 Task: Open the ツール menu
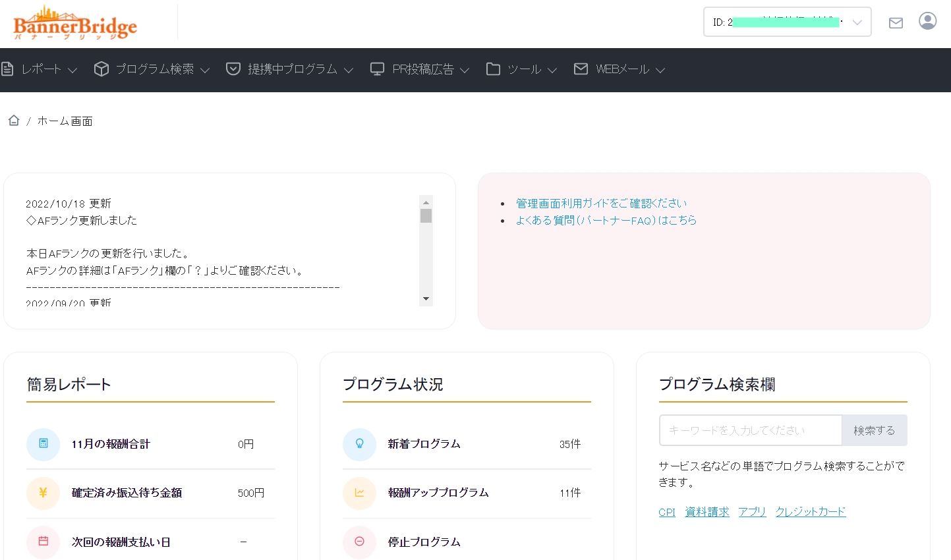(x=525, y=69)
